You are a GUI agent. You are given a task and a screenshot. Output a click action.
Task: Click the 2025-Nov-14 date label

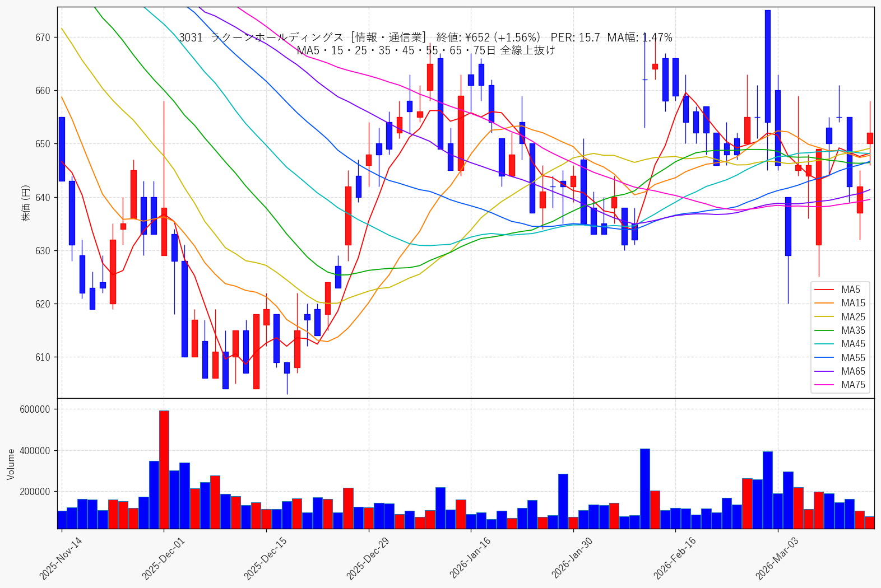pos(61,558)
